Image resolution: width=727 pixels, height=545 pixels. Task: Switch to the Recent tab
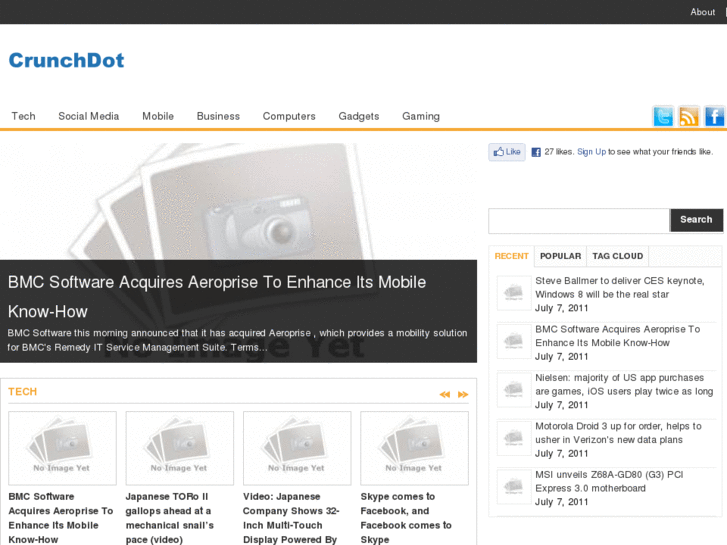[511, 256]
